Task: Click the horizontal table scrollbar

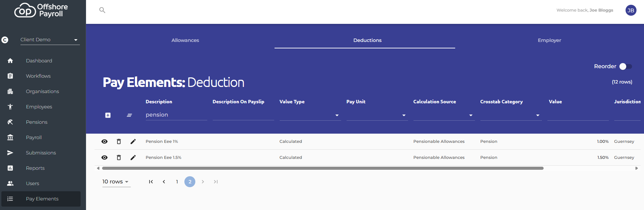Action: coord(323,168)
